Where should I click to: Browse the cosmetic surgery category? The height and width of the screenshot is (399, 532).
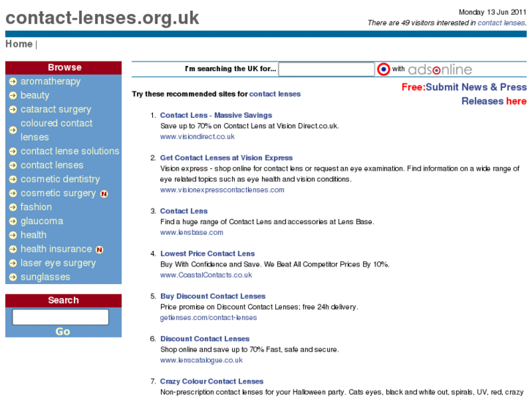point(59,193)
